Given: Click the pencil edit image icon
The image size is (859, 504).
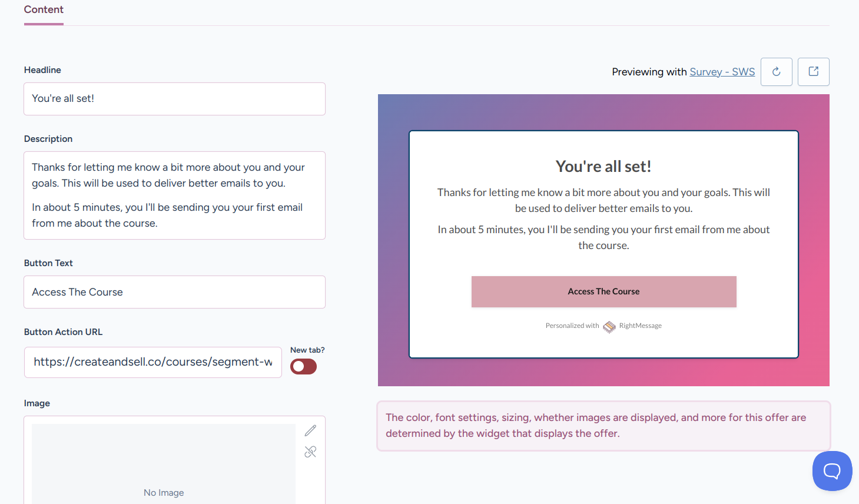Looking at the screenshot, I should click(310, 431).
